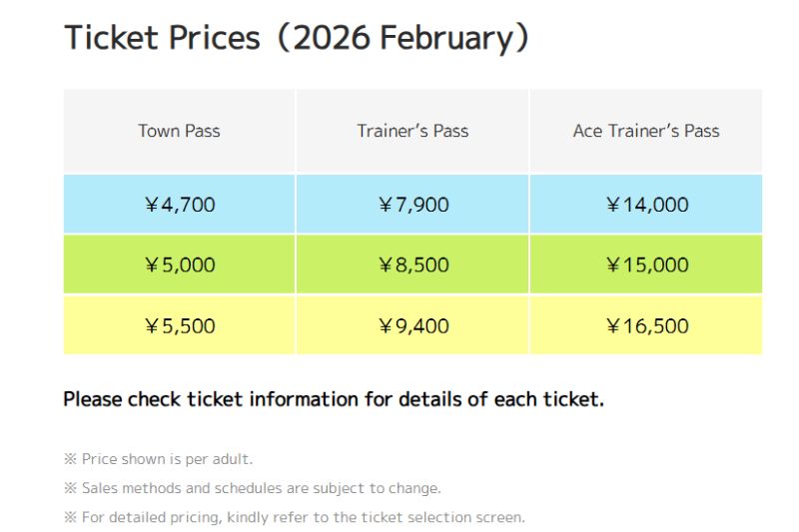This screenshot has width=799, height=532.
Task: Pick the ¥16,500 cell in yellow row
Action: [x=646, y=325]
